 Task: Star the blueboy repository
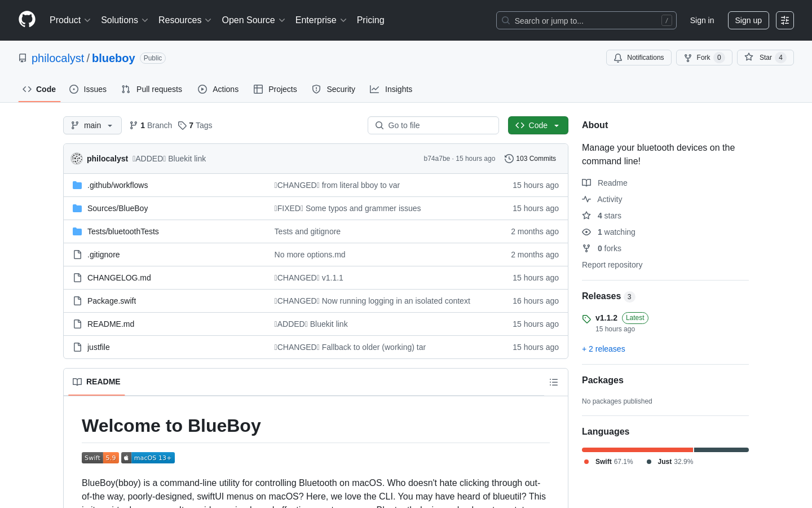(765, 58)
